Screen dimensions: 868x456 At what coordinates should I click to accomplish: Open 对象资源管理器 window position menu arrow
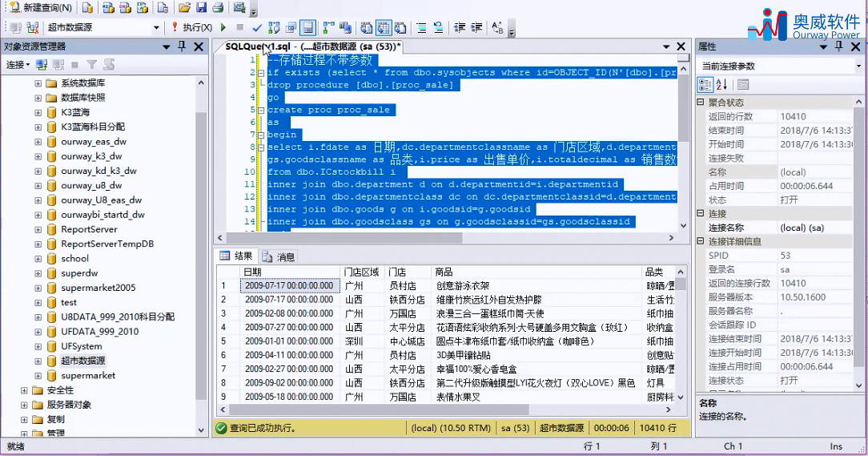click(x=166, y=47)
